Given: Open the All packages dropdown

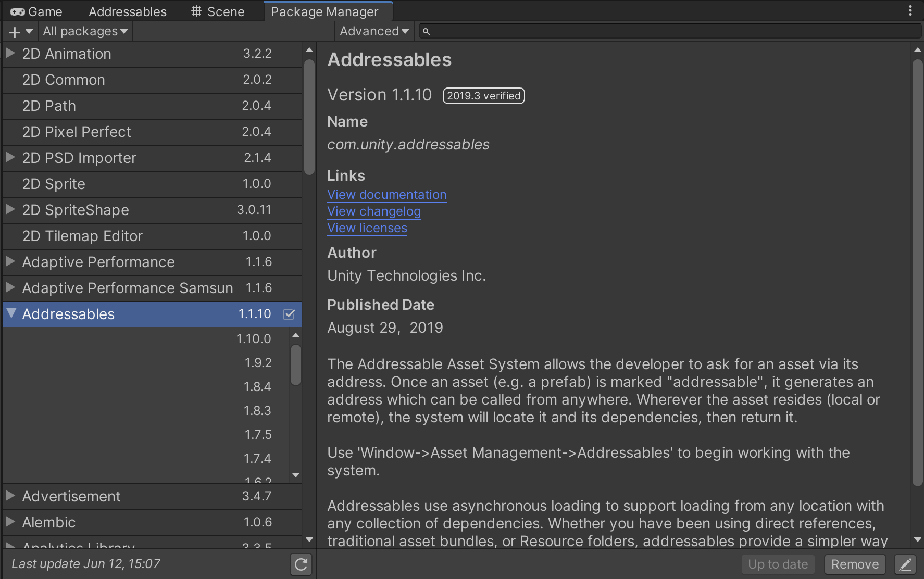Looking at the screenshot, I should pos(85,31).
